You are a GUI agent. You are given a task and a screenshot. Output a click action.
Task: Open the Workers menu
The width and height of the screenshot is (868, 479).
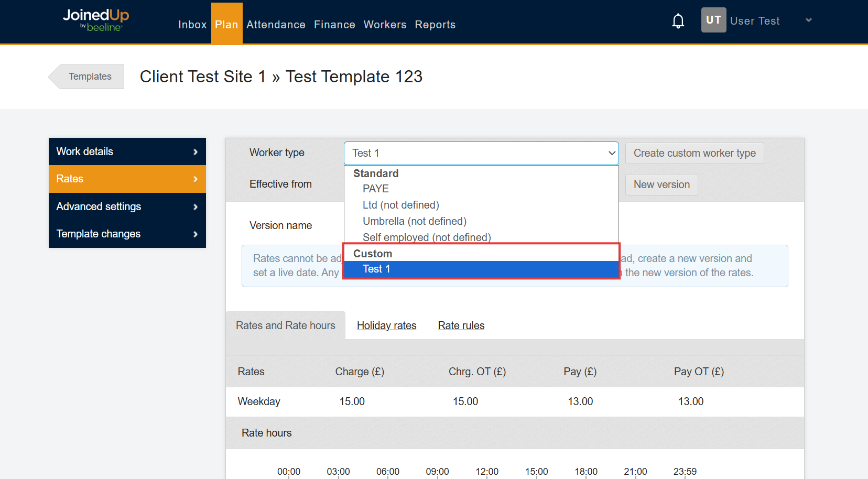(385, 25)
